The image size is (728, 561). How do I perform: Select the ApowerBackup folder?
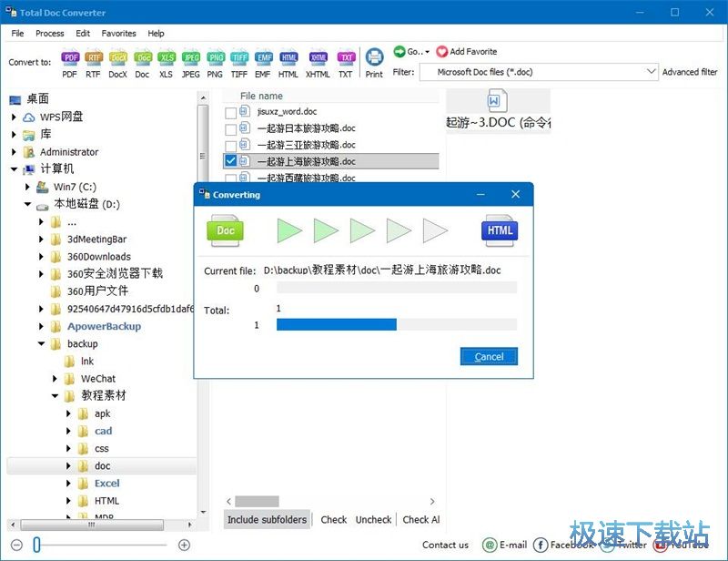pos(104,326)
